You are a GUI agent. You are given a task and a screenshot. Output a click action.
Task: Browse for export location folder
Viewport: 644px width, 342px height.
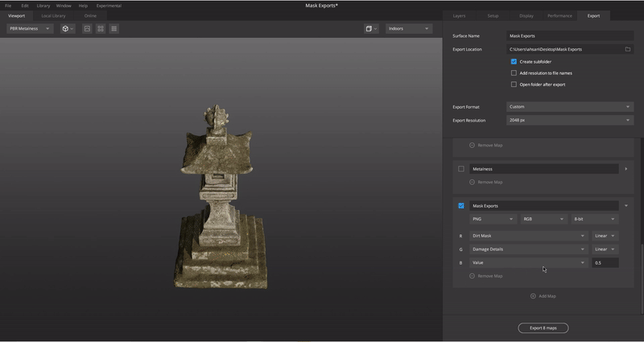point(628,49)
